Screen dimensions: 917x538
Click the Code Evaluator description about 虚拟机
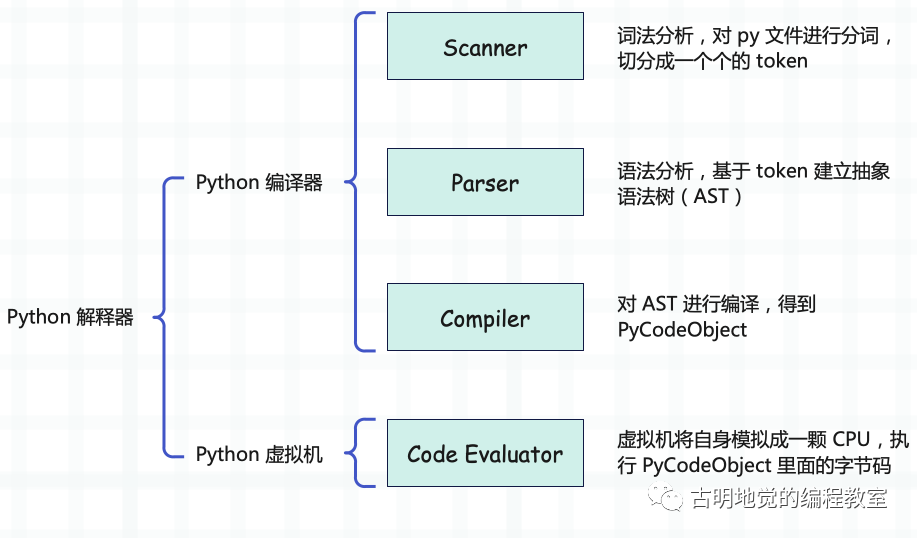[763, 452]
